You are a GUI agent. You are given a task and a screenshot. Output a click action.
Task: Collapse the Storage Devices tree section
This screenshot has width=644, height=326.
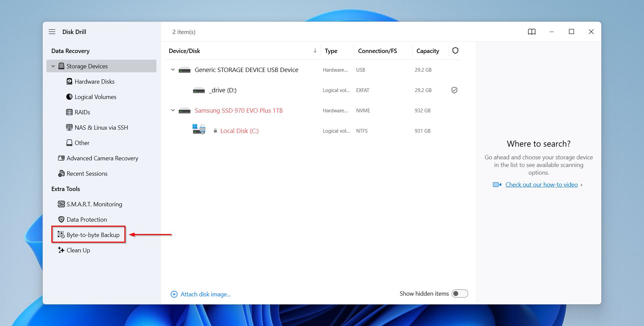(x=53, y=66)
